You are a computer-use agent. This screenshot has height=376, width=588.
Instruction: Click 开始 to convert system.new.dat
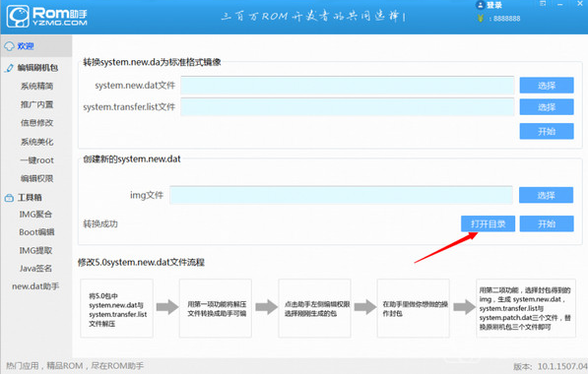(x=547, y=131)
